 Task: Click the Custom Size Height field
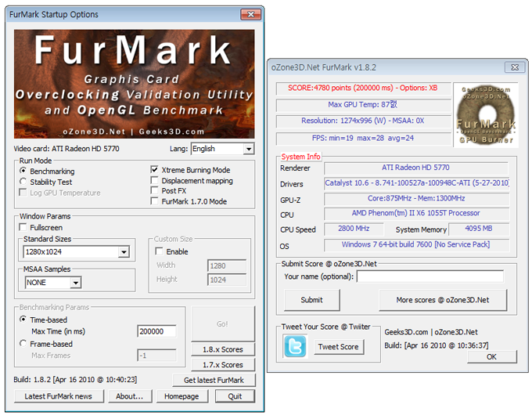[227, 280]
